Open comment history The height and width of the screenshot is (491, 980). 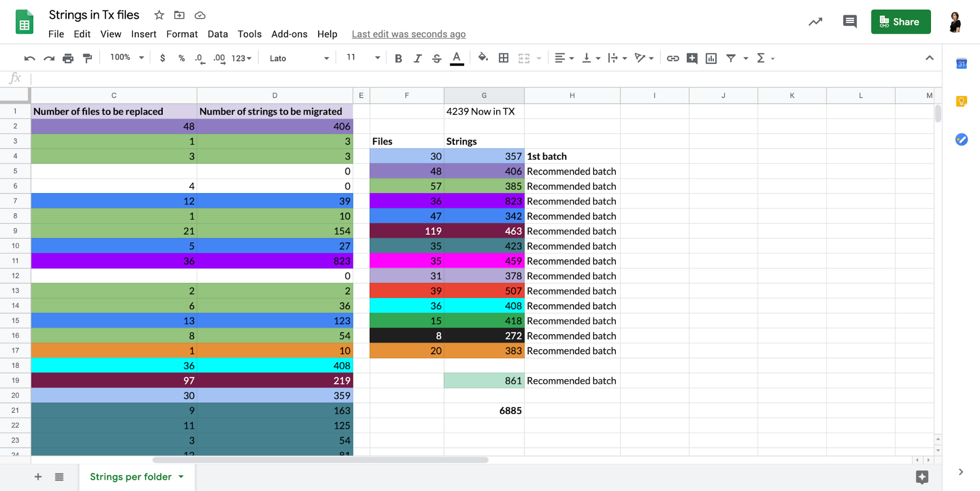coord(850,22)
